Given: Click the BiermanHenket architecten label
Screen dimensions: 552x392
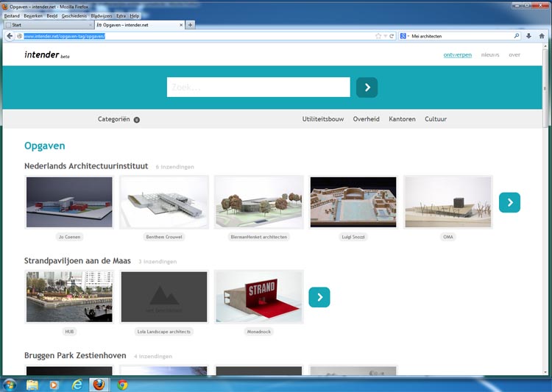Looking at the screenshot, I should [x=259, y=237].
